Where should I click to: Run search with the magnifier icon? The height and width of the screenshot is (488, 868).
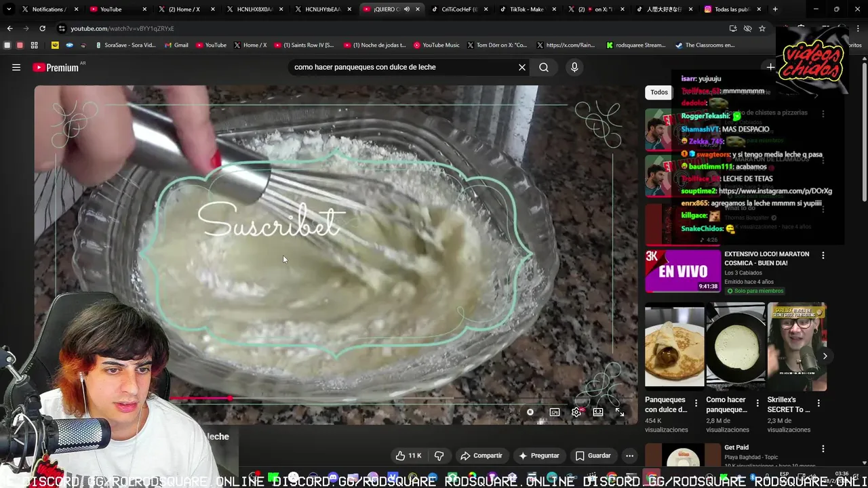tap(544, 67)
